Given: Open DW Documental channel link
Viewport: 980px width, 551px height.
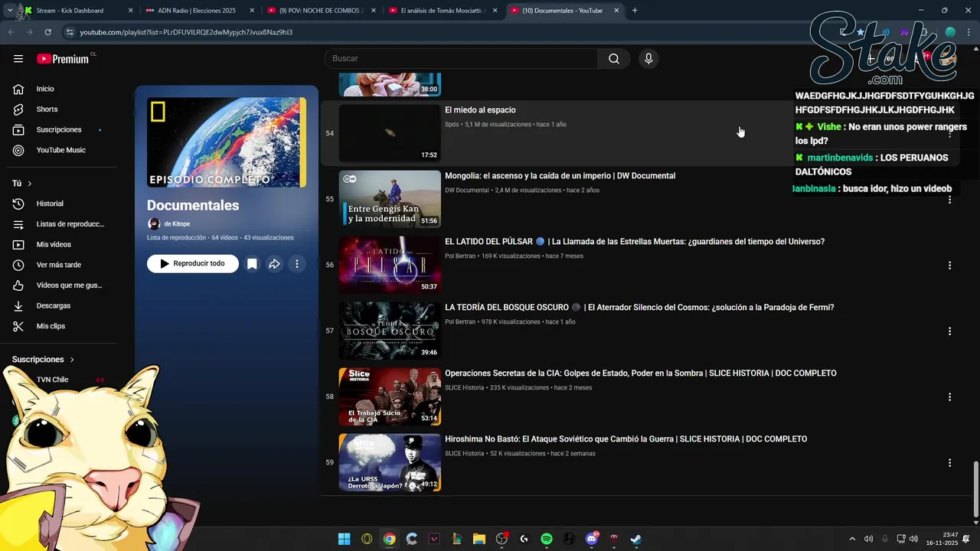Looking at the screenshot, I should pos(467,191).
